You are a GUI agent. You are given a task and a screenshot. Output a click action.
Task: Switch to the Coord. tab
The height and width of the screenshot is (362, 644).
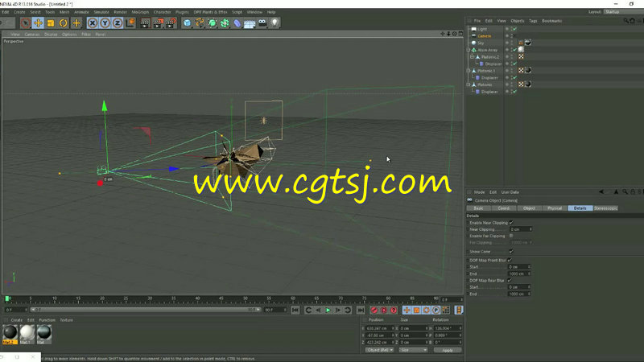[504, 208]
